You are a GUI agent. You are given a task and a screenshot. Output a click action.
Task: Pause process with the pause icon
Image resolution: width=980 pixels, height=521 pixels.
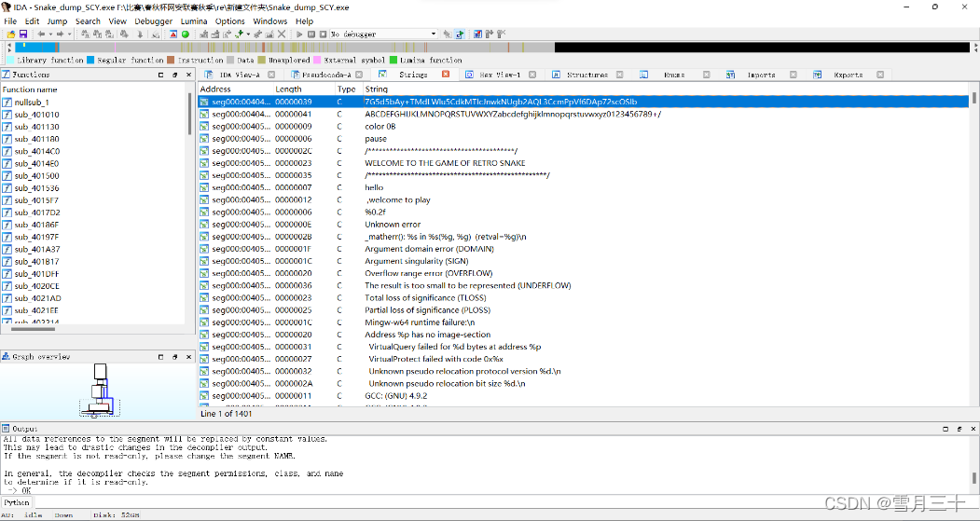pyautogui.click(x=311, y=34)
